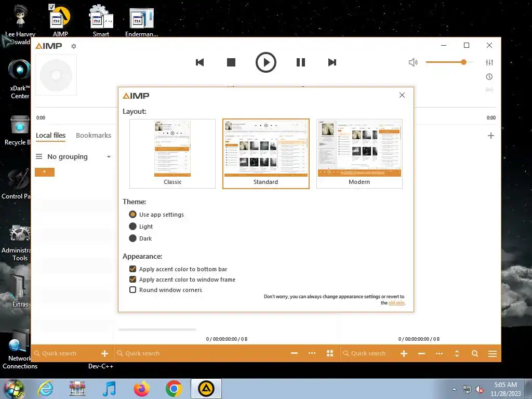Close the layout settings dialog
The height and width of the screenshot is (399, 532).
click(402, 96)
